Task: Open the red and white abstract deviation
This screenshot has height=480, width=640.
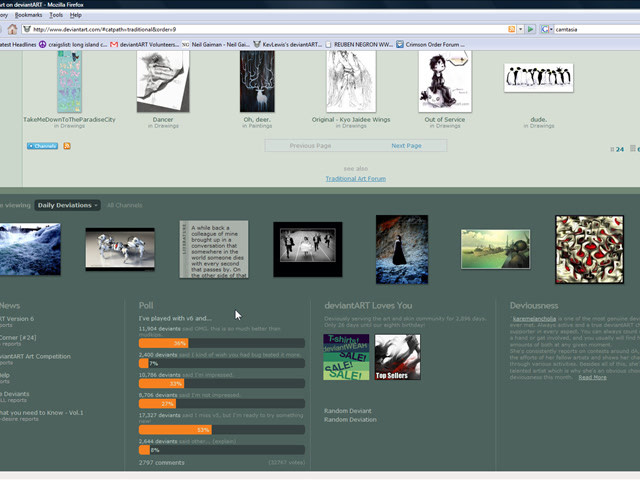Action: (x=589, y=249)
